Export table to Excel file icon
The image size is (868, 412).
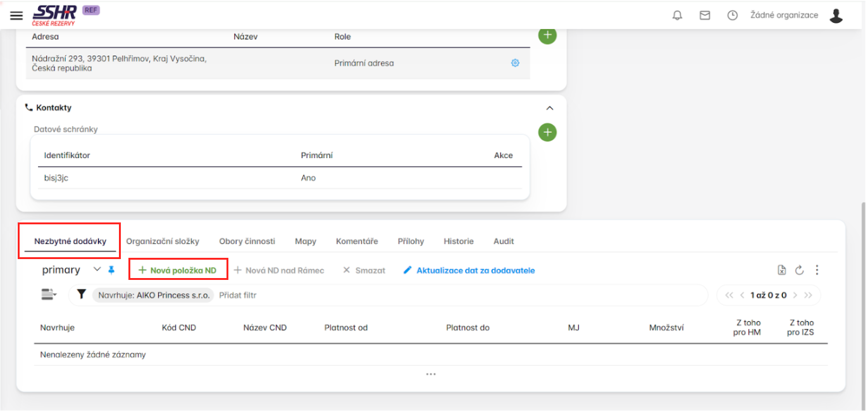(782, 270)
